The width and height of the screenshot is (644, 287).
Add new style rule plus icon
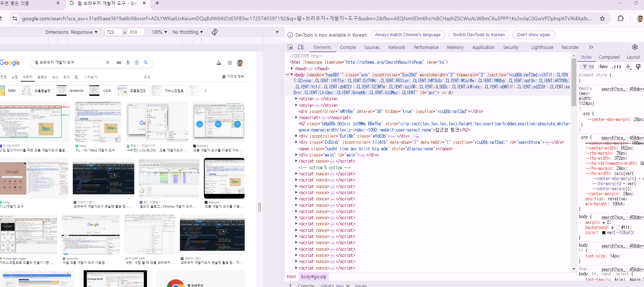[628, 67]
